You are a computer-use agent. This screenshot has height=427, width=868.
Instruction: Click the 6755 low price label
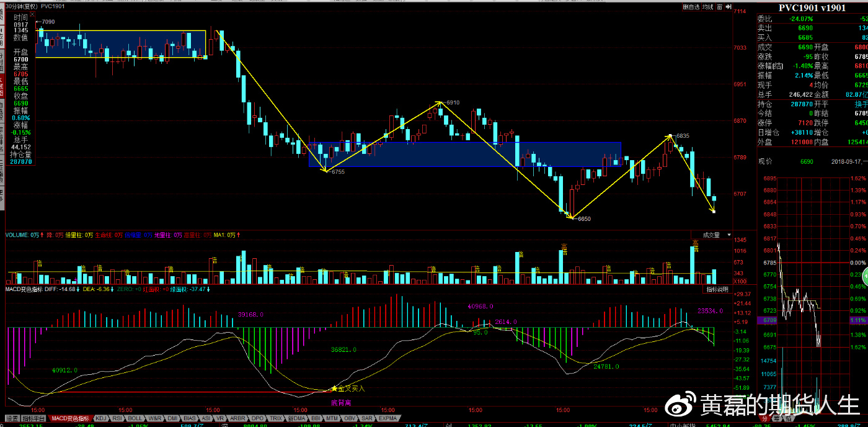tap(338, 172)
